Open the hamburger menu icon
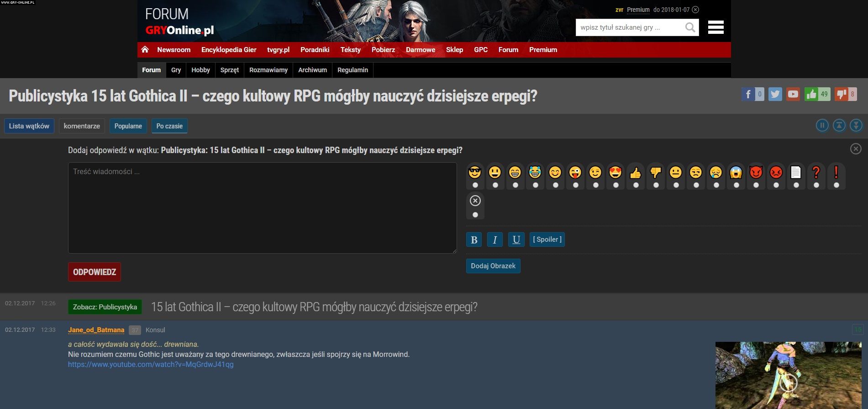 coord(715,27)
